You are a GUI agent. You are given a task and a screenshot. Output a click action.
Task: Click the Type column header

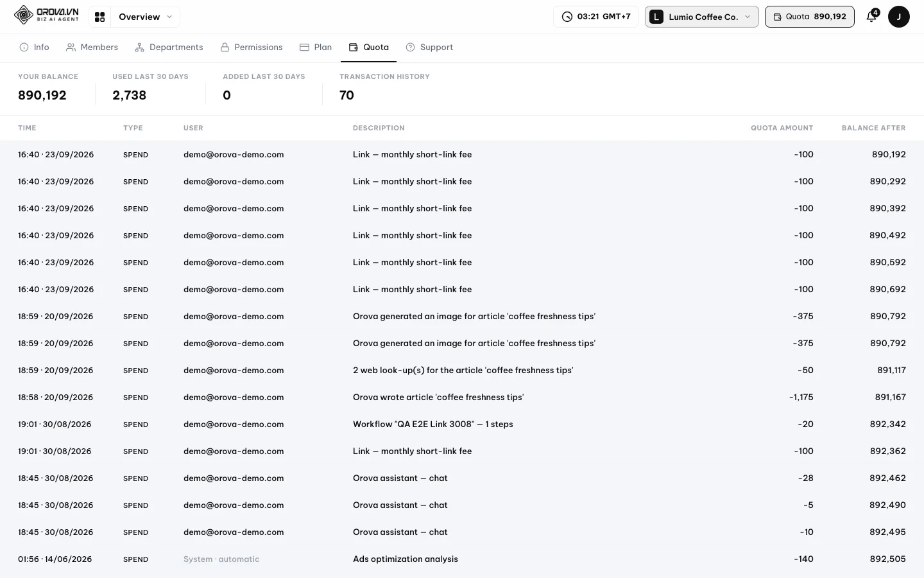133,128
